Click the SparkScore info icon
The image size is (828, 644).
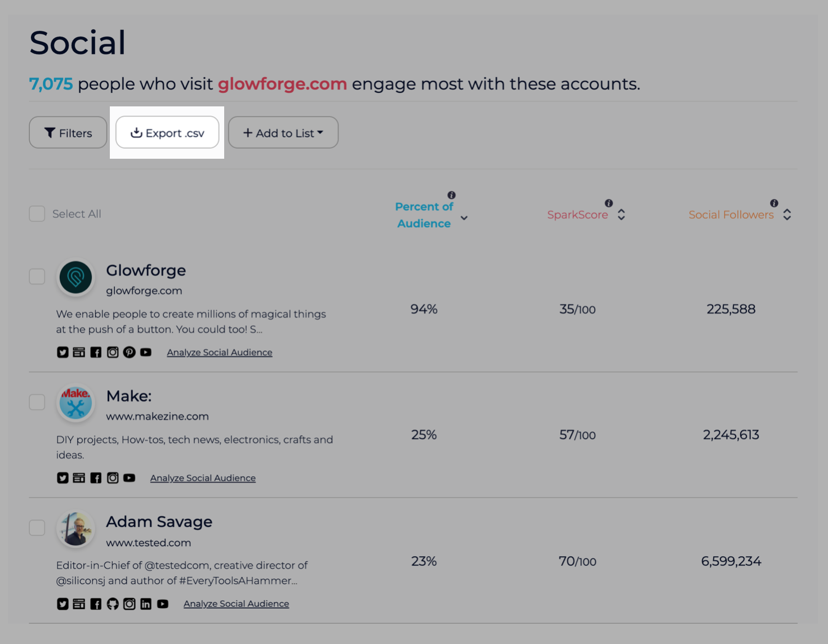pyautogui.click(x=608, y=203)
